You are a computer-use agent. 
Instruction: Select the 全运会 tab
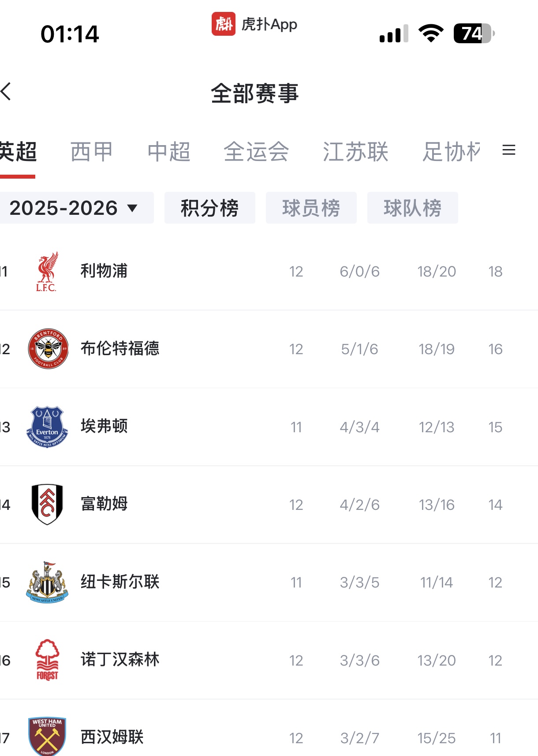coord(256,152)
